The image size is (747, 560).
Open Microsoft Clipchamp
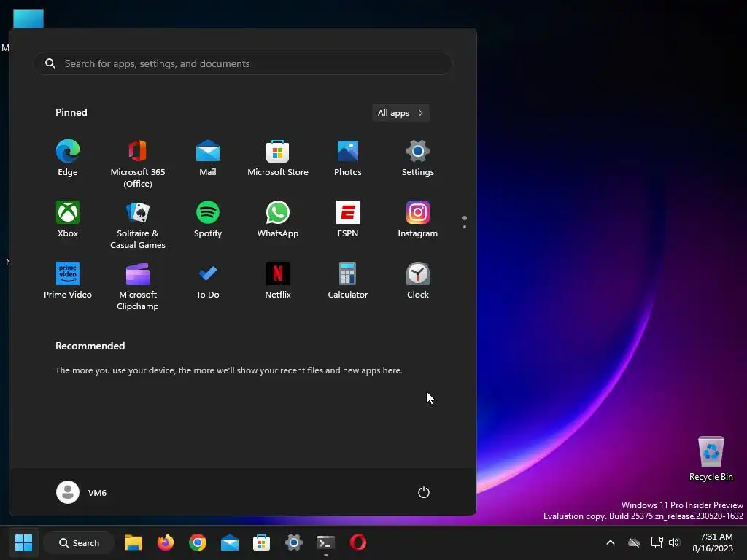pyautogui.click(x=138, y=287)
